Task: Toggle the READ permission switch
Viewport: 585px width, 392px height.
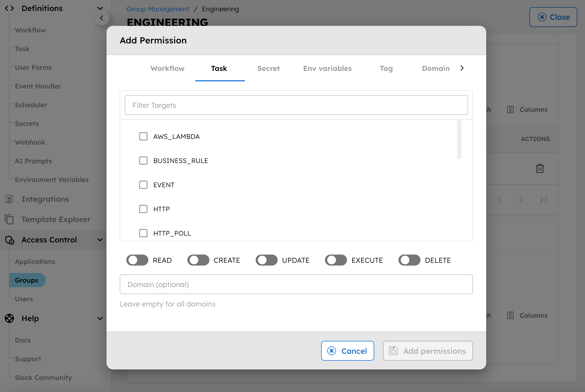Action: [138, 260]
